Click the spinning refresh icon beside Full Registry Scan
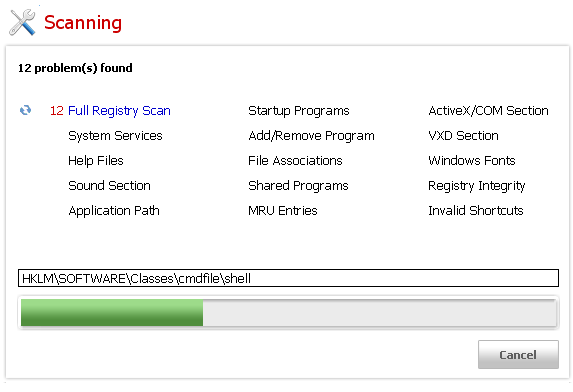This screenshot has height=392, width=573. pos(26,110)
